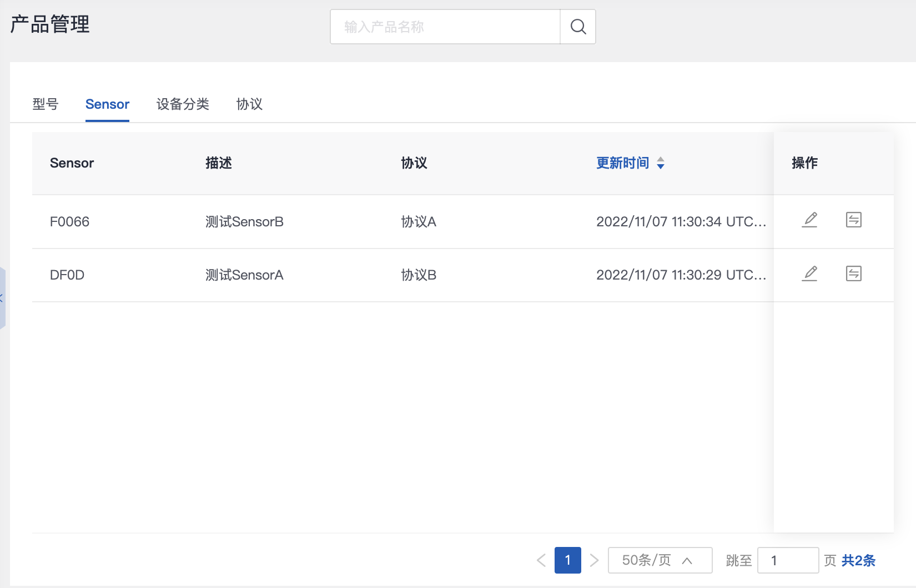Click the 更新时间 column header

622,163
